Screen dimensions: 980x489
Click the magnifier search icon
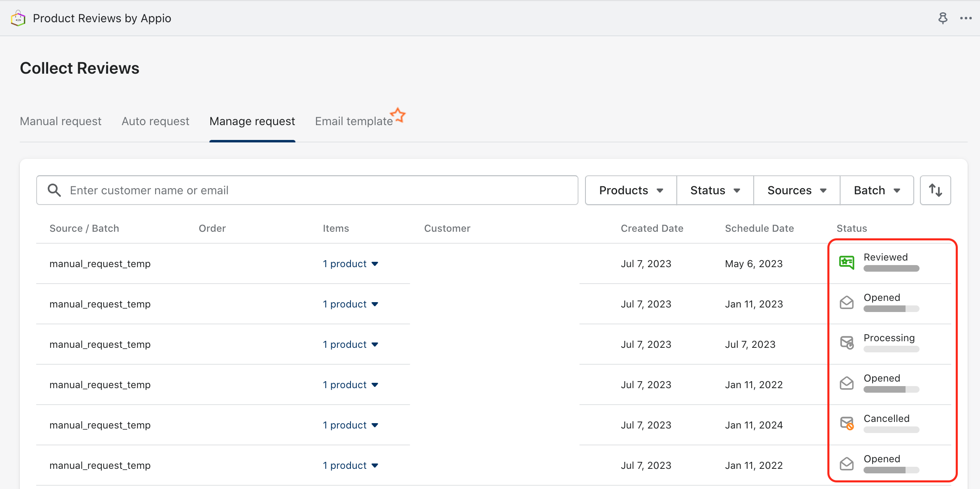coord(54,190)
